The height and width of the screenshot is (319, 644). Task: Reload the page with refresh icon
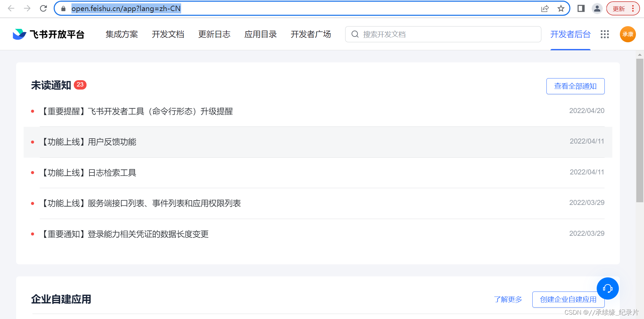coord(43,8)
